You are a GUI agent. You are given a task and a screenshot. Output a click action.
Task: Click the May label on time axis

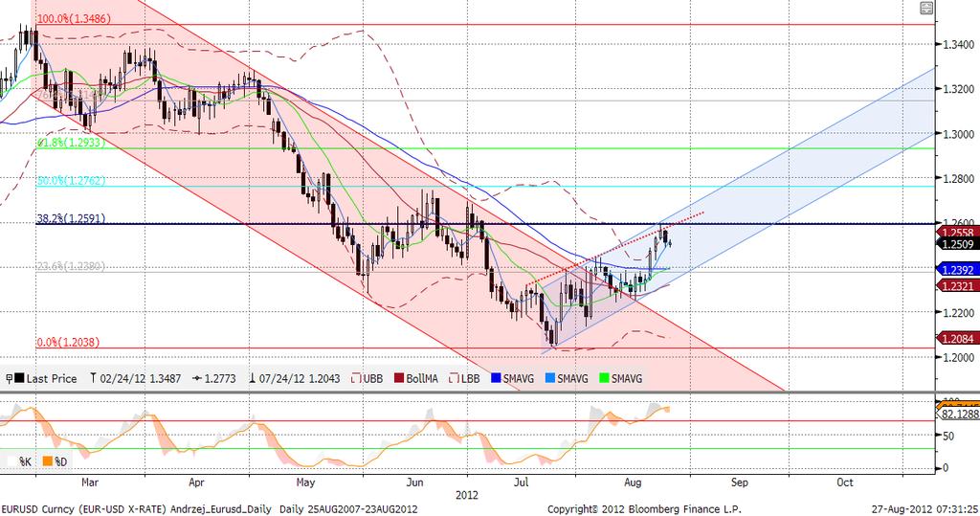[305, 482]
